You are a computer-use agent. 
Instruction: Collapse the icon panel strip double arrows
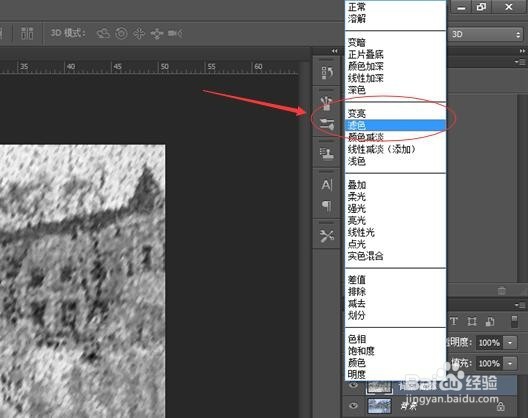pyautogui.click(x=334, y=51)
